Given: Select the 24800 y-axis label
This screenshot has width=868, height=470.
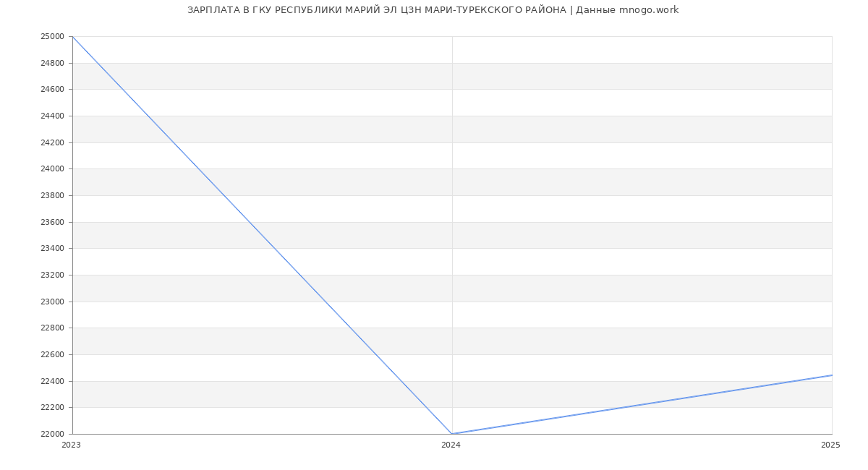Looking at the screenshot, I should pyautogui.click(x=52, y=64).
